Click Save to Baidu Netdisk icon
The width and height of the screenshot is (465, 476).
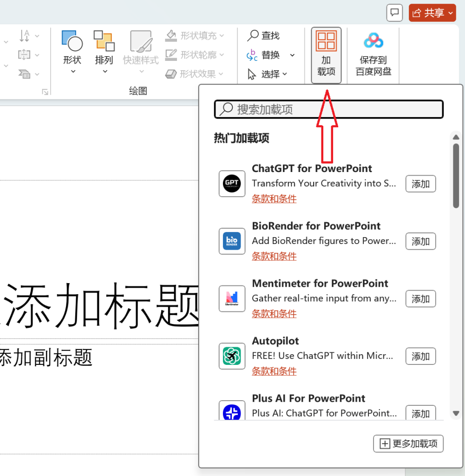tap(373, 40)
